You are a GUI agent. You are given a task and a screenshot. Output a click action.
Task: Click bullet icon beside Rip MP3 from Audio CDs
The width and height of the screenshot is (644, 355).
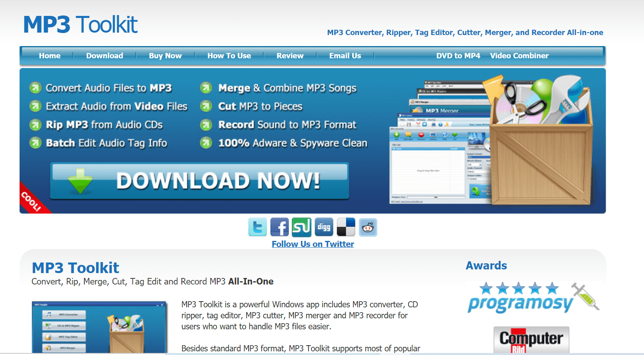click(35, 124)
